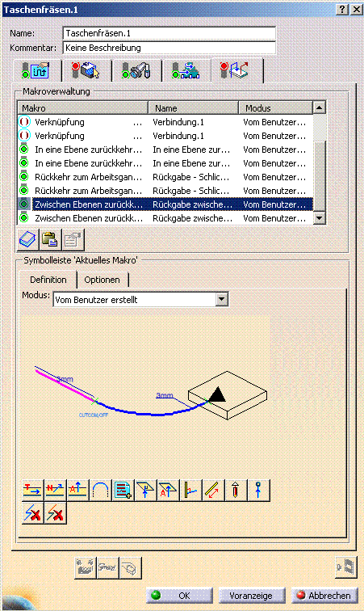Click the macro list scroll-up arrow

pos(320,107)
